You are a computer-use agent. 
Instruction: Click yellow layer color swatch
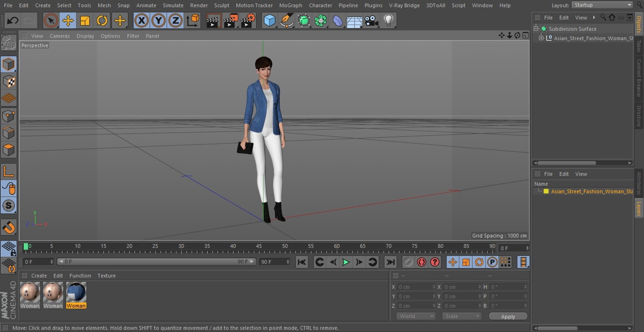(546, 191)
